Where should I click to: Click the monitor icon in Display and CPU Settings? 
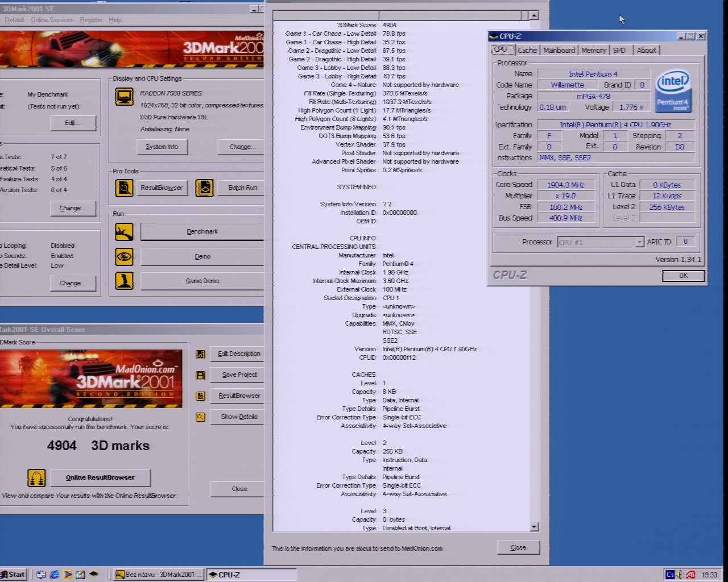(124, 97)
